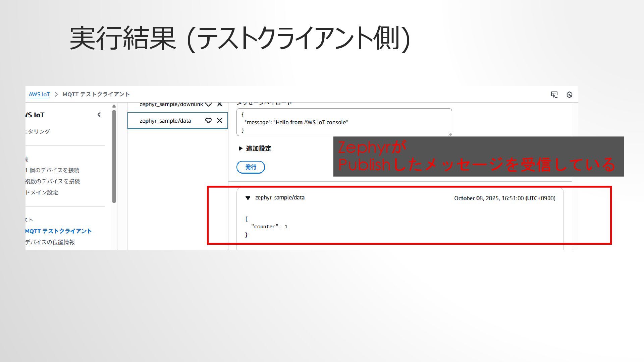
Task: Collapse the received zephyr_sample/data message
Action: 248,198
